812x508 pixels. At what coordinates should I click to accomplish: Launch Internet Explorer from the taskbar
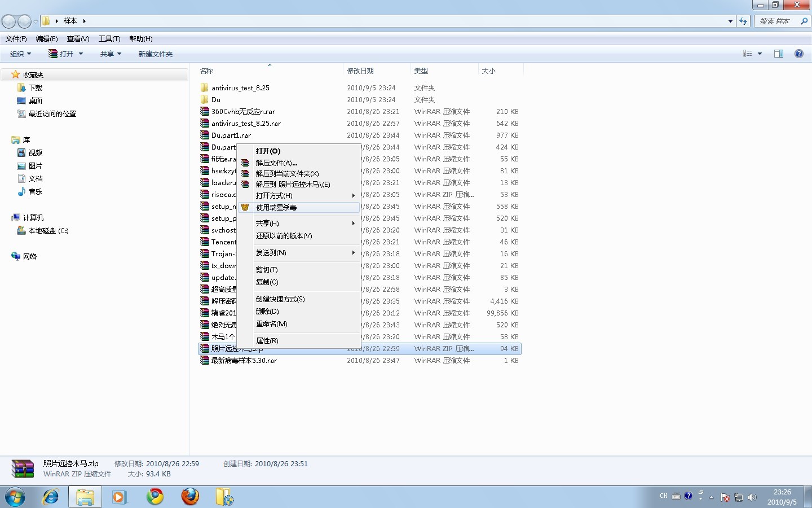[x=51, y=497]
